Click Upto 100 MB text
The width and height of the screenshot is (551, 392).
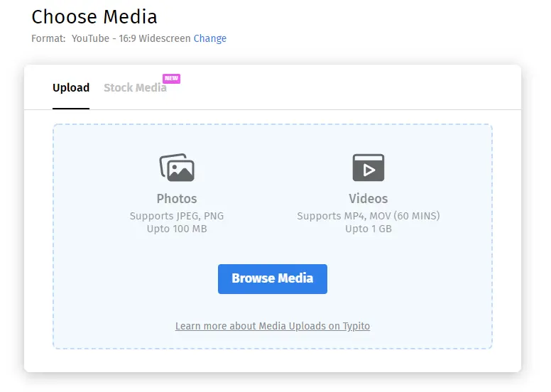tap(177, 229)
